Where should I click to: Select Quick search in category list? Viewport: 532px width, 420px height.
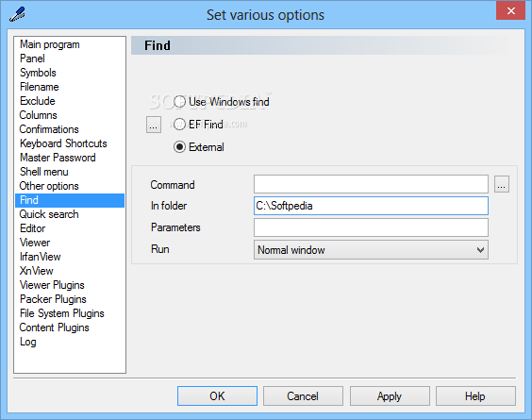[49, 214]
